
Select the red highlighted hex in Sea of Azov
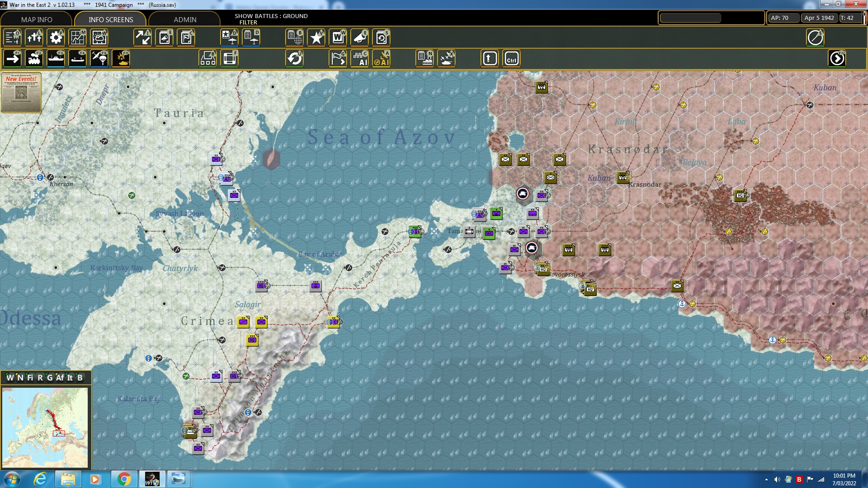coord(271,159)
